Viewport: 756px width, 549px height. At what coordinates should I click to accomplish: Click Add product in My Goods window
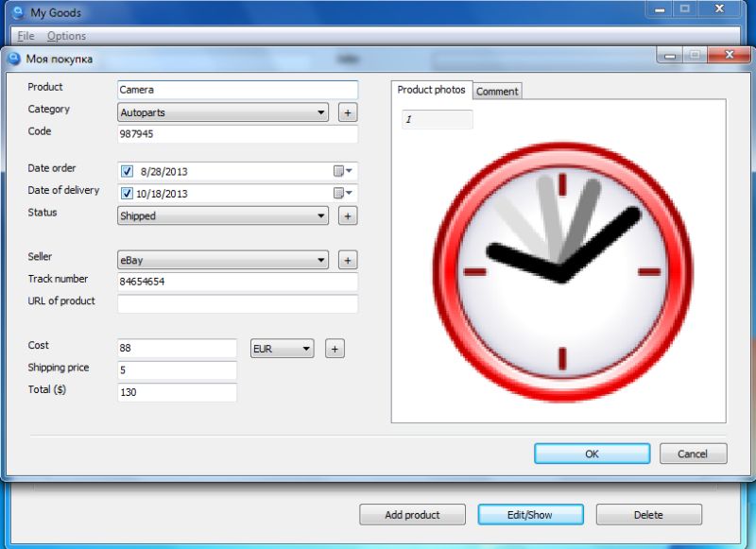click(x=412, y=515)
